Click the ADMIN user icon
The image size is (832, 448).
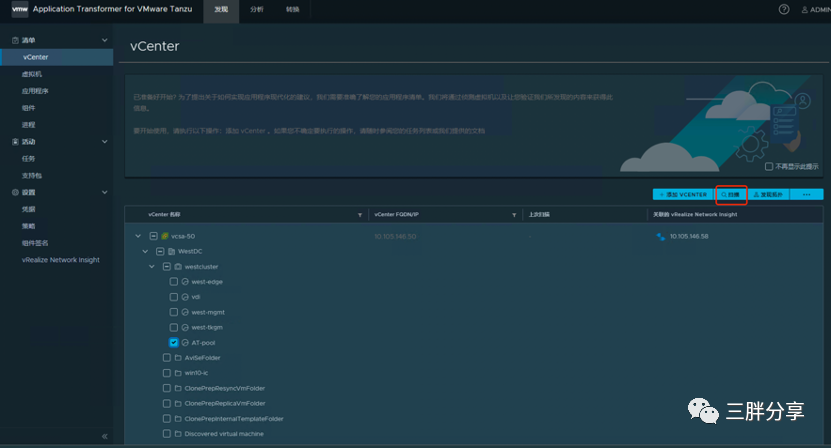tap(804, 10)
